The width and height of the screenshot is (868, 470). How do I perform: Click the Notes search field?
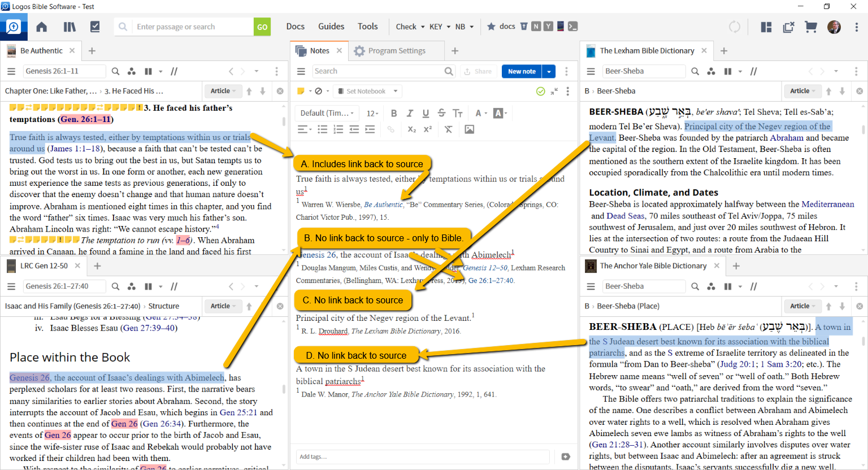tap(383, 71)
